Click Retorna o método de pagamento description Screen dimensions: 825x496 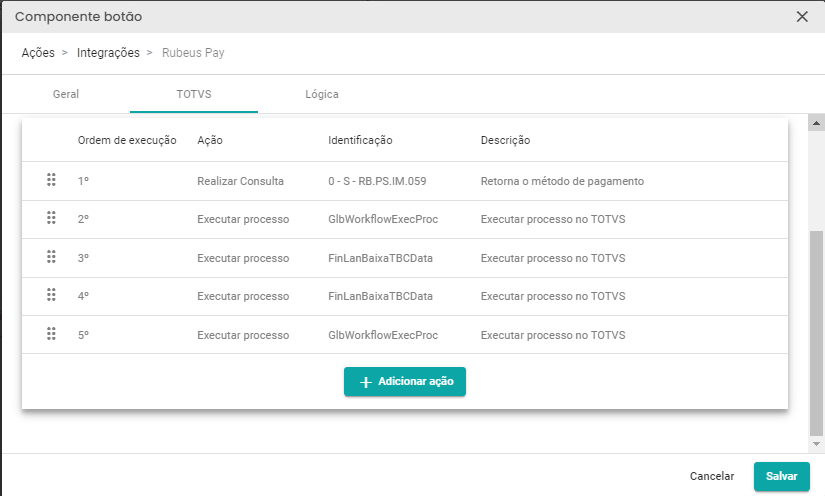coord(562,181)
